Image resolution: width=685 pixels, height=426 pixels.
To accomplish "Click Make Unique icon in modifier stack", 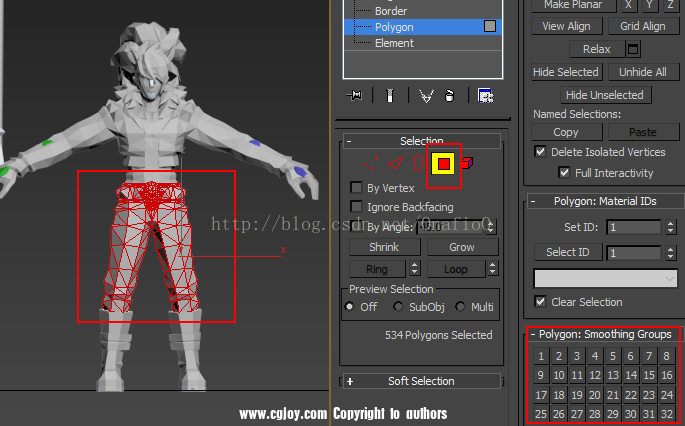I will coord(425,95).
